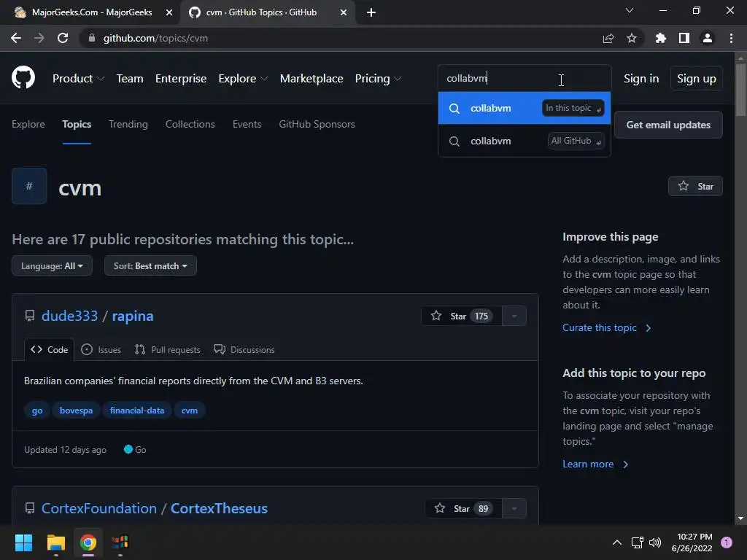The width and height of the screenshot is (747, 560).
Task: Search collabvm across All GitHub
Action: (524, 141)
